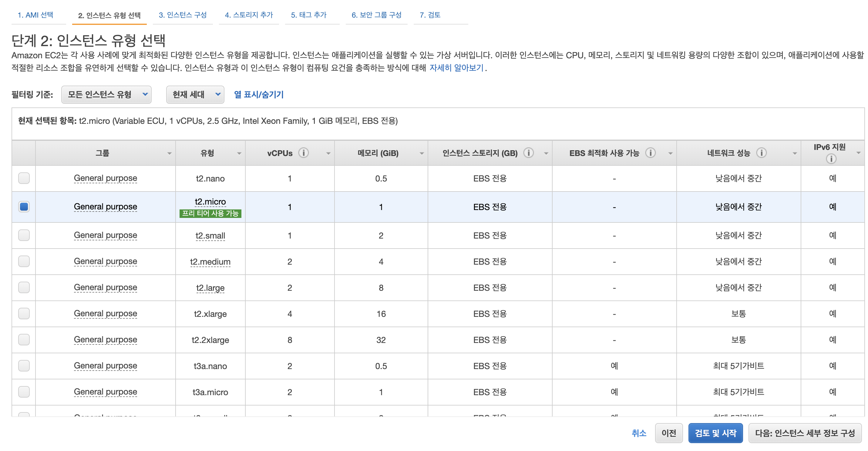868x451 pixels.
Task: Open vCPUs column info icon
Action: pos(303,153)
